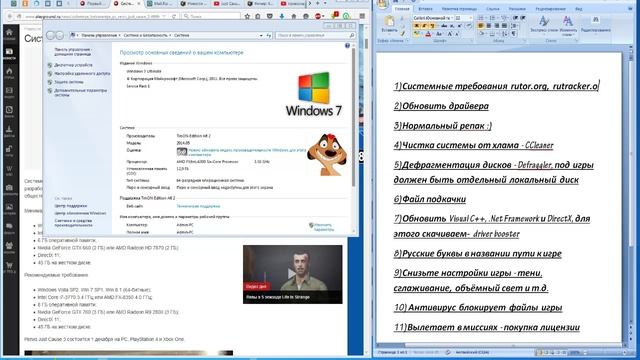Toggle the bulleted list button in Word
The image size is (640, 360).
480,18
